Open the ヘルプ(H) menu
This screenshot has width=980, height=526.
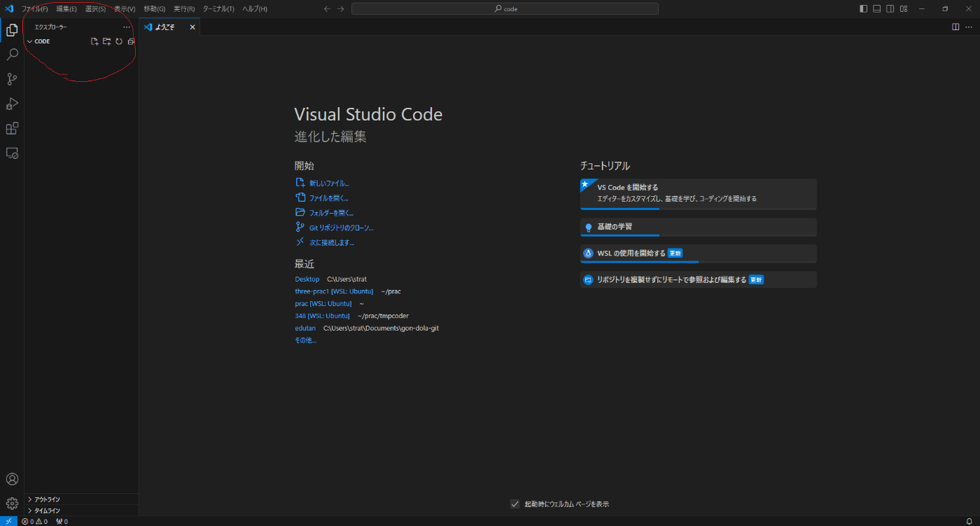tap(255, 8)
